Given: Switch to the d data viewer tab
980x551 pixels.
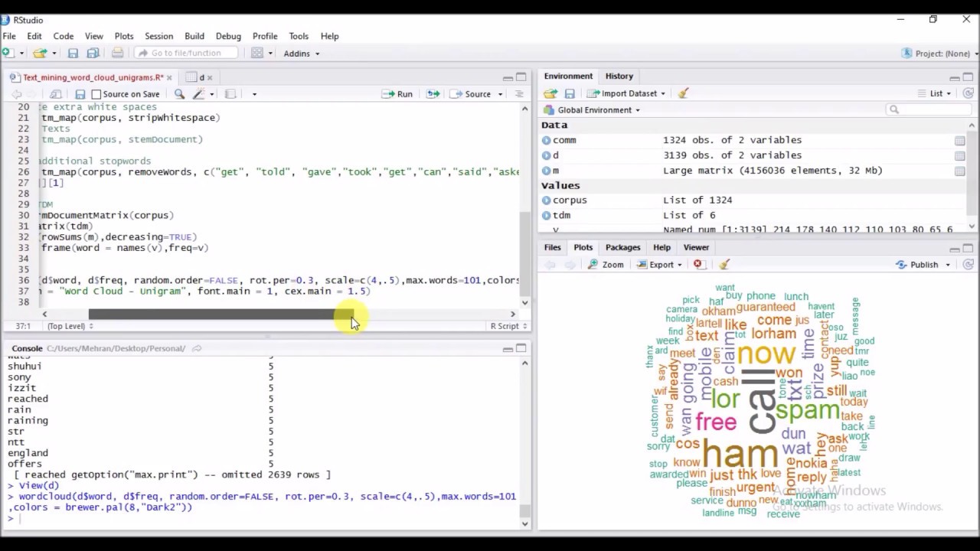Looking at the screenshot, I should [x=201, y=77].
